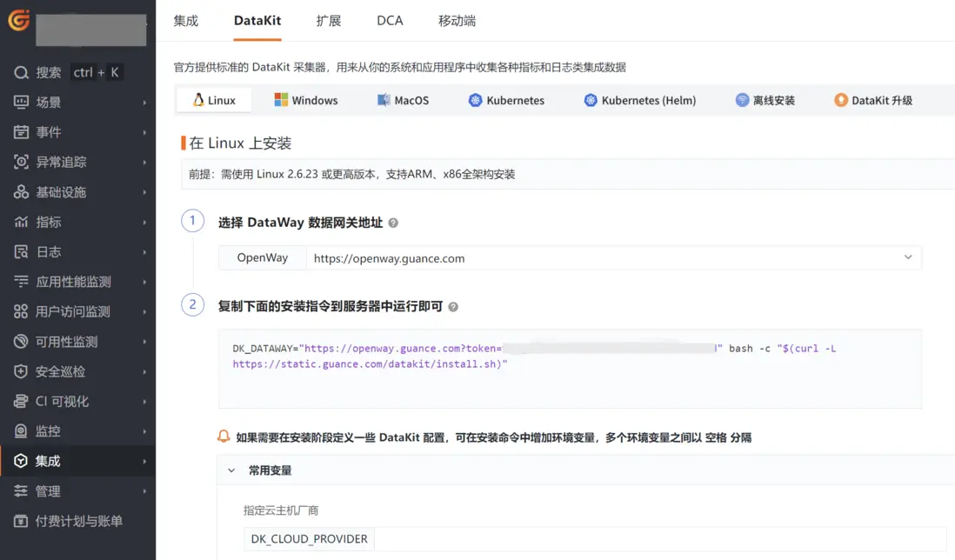Screen dimensions: 955x560
Task: Click the CI 可视化 icon
Action: click(x=21, y=401)
